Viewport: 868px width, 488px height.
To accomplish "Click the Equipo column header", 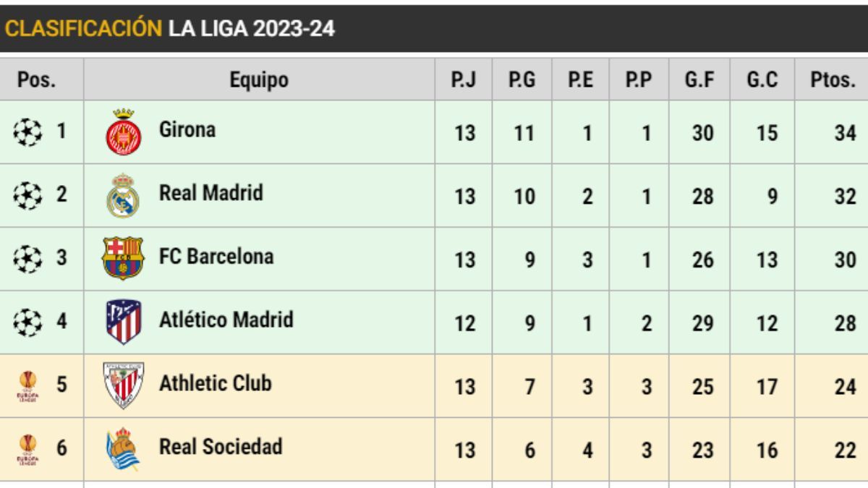I will pos(259,80).
